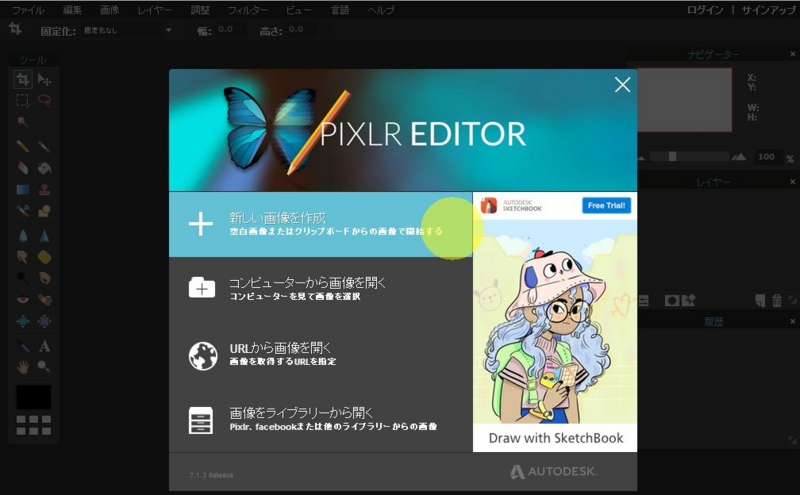Select the Pinch tool
This screenshot has width=800, height=495.
[x=44, y=321]
